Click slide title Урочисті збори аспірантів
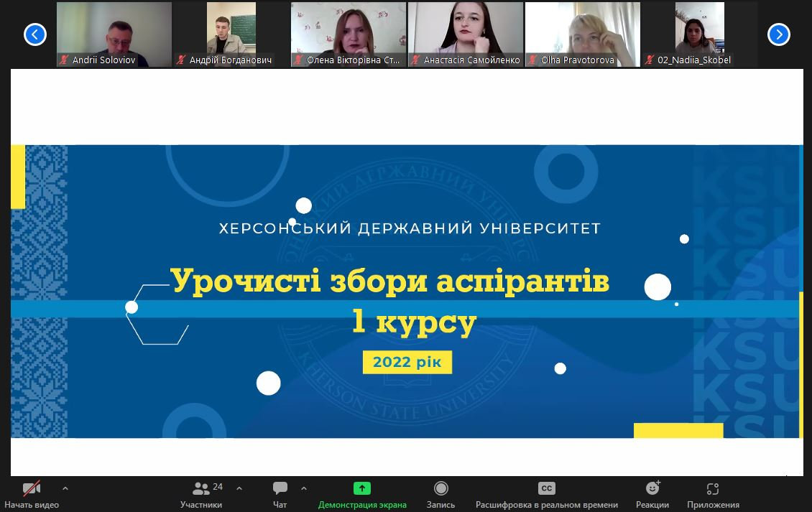This screenshot has height=512, width=812. coord(390,281)
